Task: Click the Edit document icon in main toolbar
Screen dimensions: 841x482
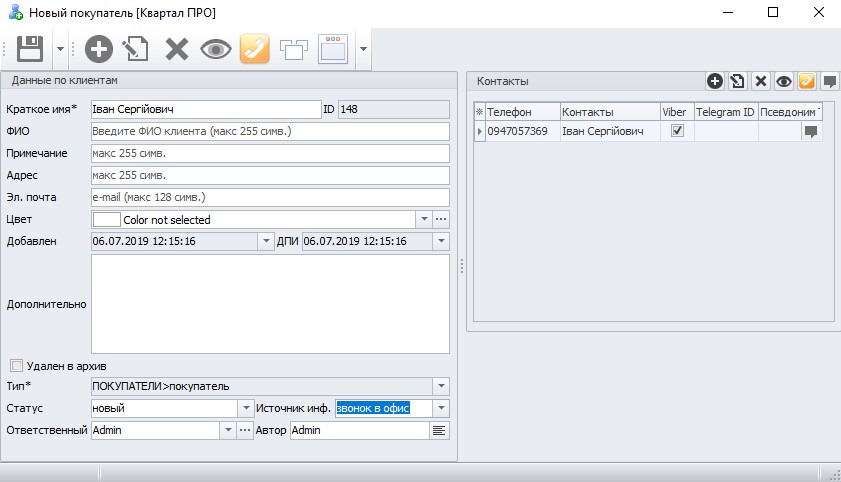Action: click(136, 48)
